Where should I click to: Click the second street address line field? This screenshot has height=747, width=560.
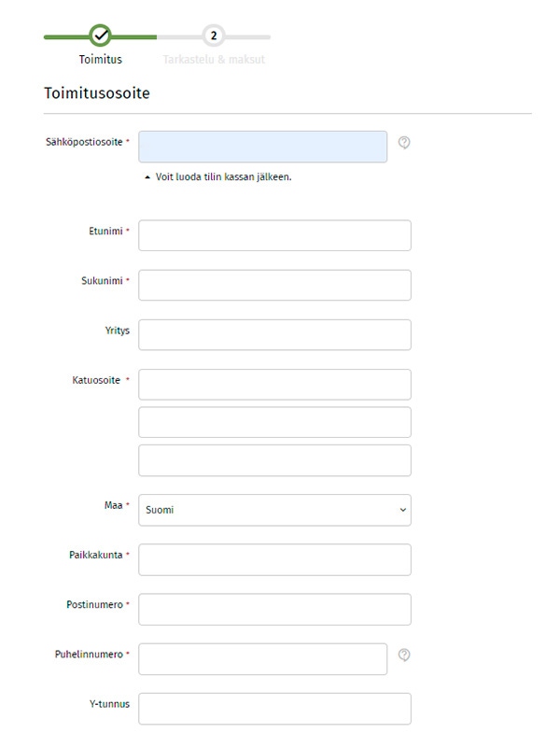click(274, 422)
